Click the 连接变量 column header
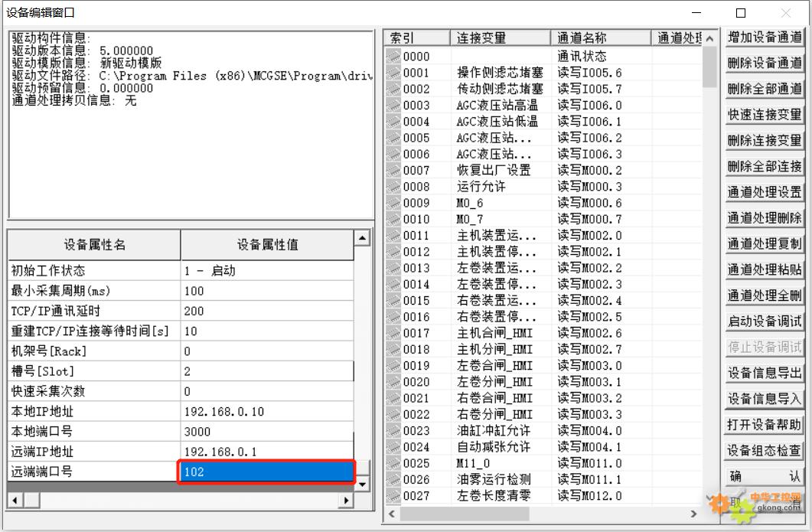812x532 pixels. 500,38
